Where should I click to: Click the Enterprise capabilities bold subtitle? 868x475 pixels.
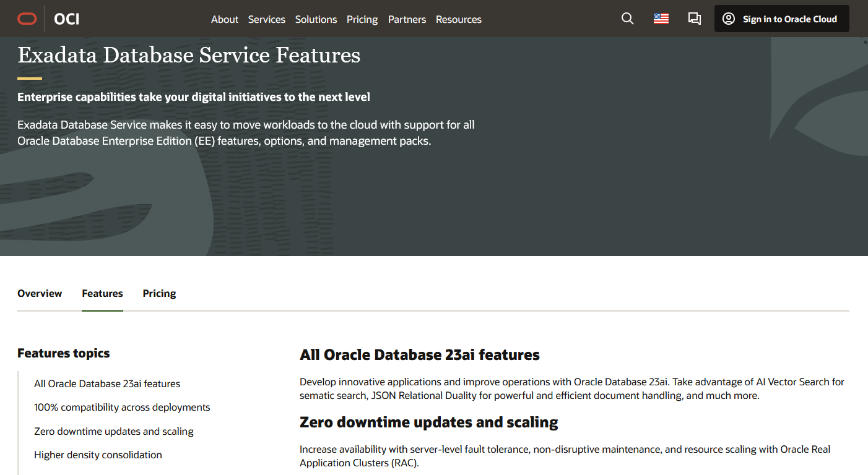tap(194, 97)
